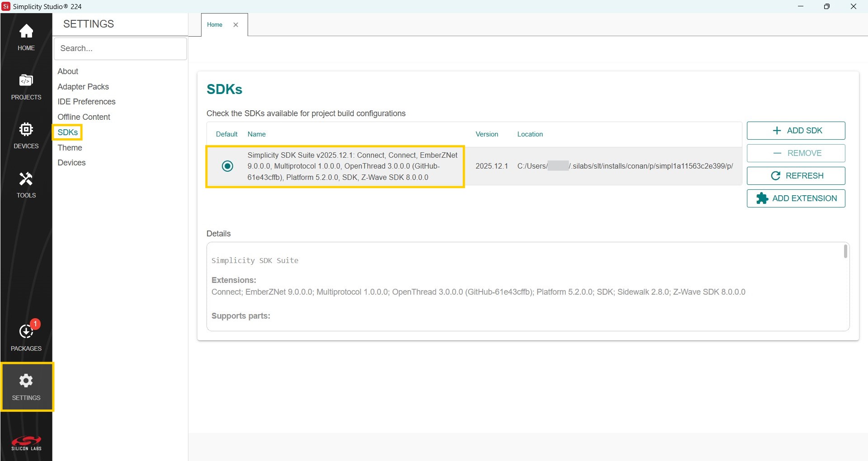Switch to the Home tab
Screen dimensions: 868x461
[x=215, y=25]
